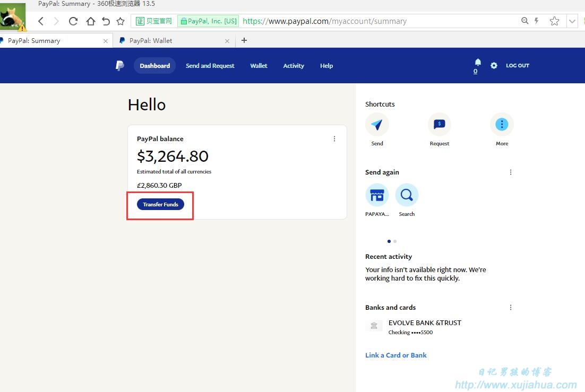This screenshot has height=392, width=585.
Task: Close the PayPal: Summary tab
Action: [106, 41]
